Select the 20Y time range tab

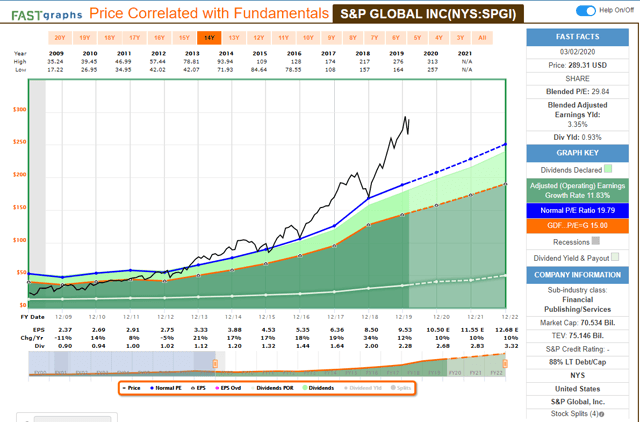(60, 38)
